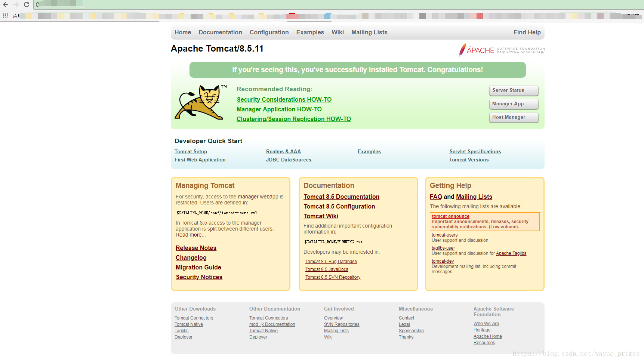The width and height of the screenshot is (644, 361).
Task: Open SVN Repositories link
Action: pos(342,324)
